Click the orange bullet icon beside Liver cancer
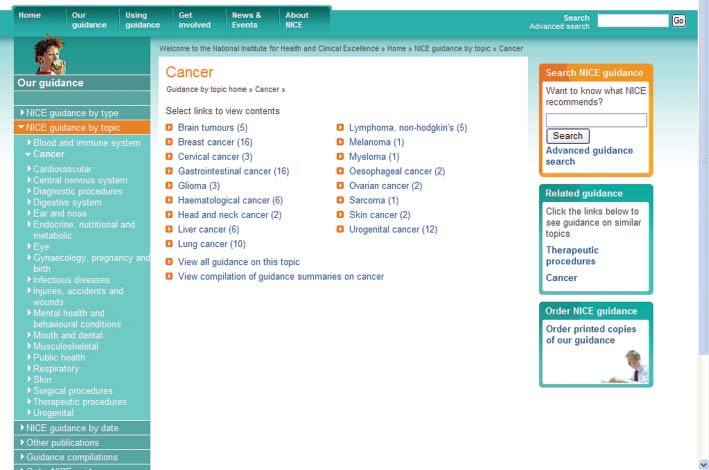Viewport: 709px width, 470px height. [x=169, y=229]
